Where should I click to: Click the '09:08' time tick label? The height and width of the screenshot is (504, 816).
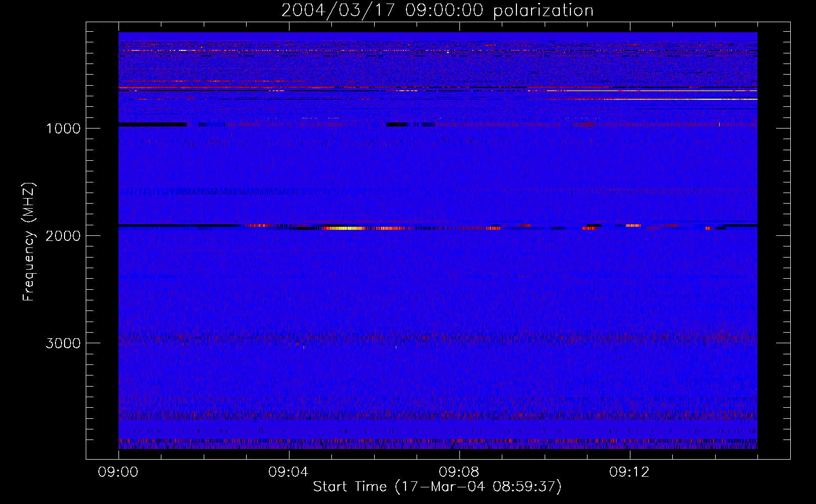point(459,472)
